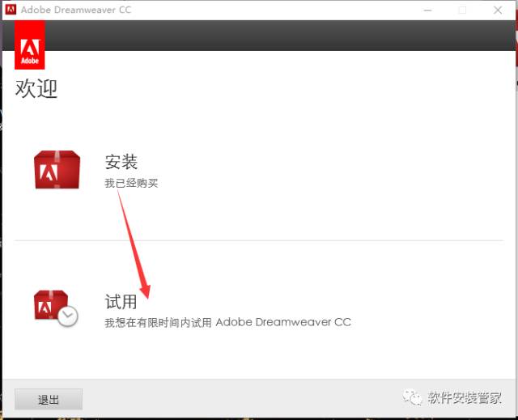The height and width of the screenshot is (420, 518).
Task: Click the disabled maximize window button
Action: pyautogui.click(x=462, y=10)
